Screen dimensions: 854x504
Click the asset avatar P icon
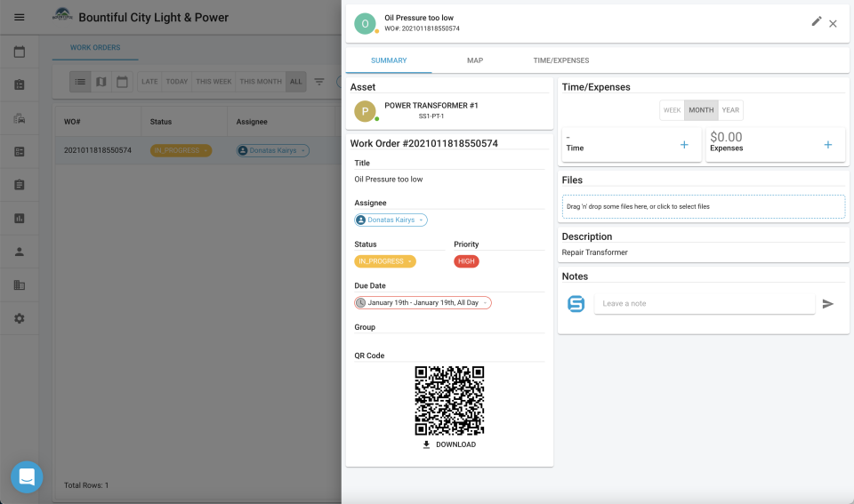[x=365, y=111]
